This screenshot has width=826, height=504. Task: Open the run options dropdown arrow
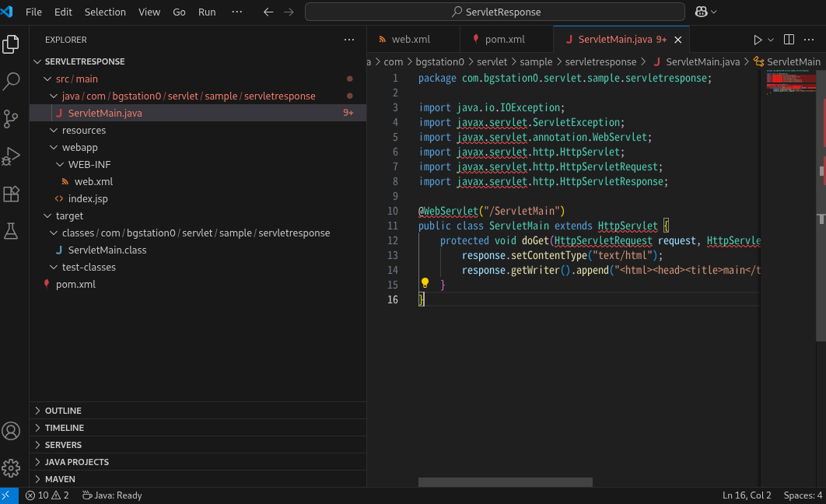(x=771, y=40)
